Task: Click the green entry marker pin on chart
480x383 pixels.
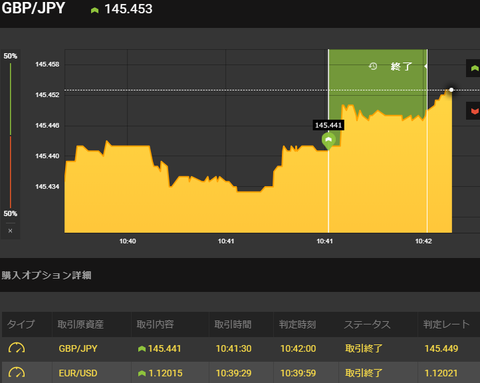Action: click(x=328, y=141)
